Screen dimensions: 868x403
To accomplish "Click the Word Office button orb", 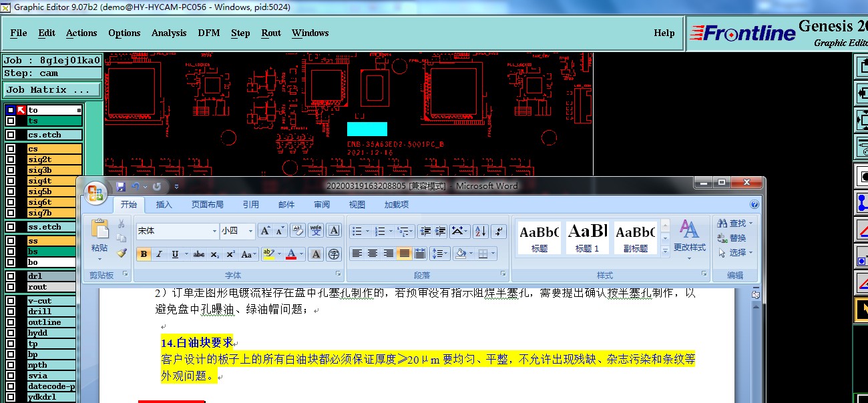I will [x=95, y=193].
